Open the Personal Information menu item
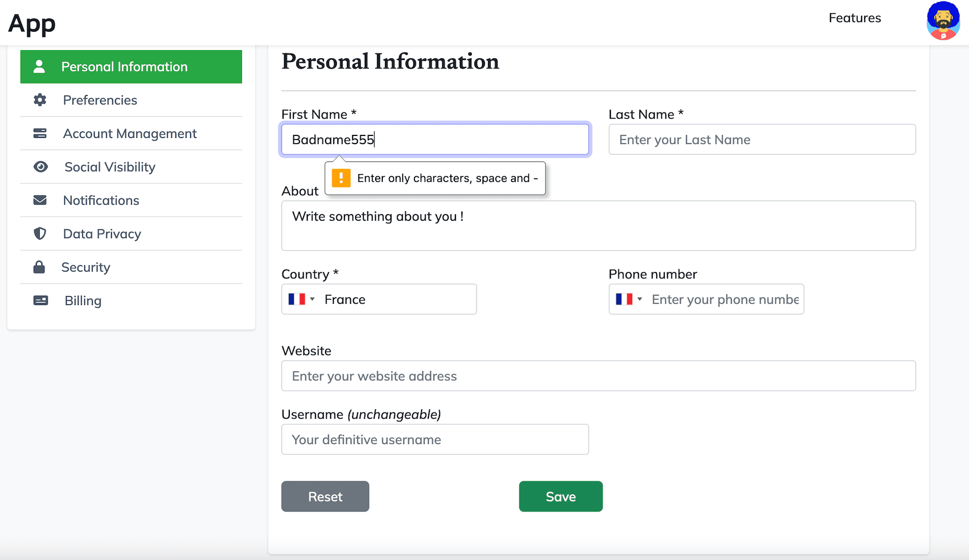The width and height of the screenshot is (969, 560). pyautogui.click(x=131, y=67)
